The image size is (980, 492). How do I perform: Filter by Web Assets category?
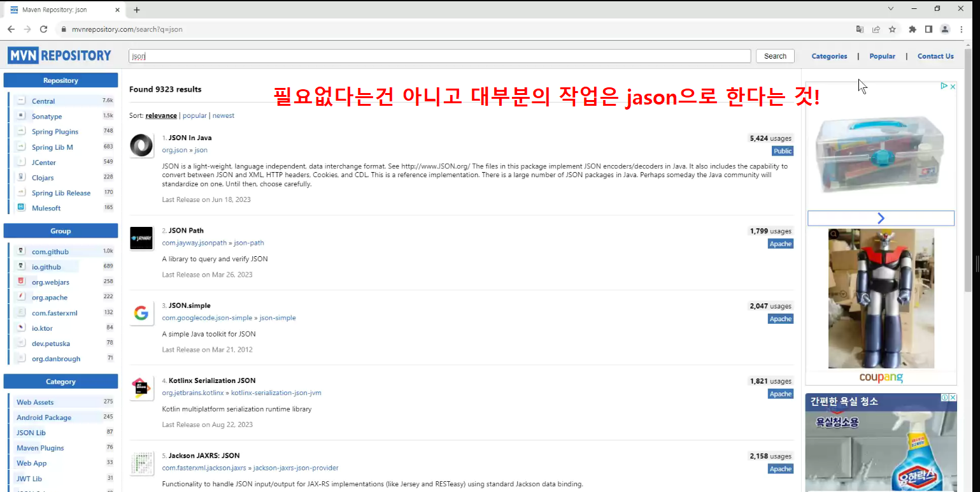pos(35,402)
